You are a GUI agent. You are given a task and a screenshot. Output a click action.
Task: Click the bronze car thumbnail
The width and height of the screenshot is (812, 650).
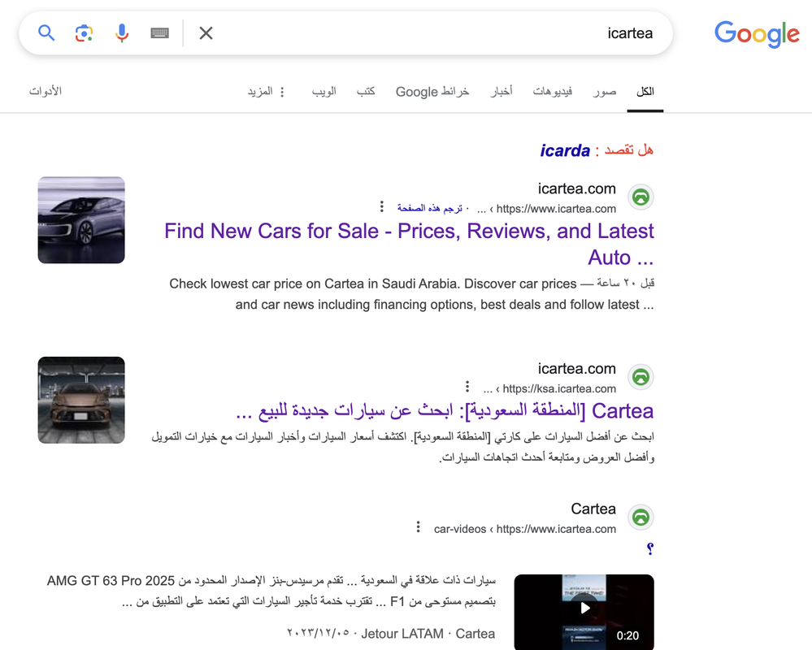point(81,400)
